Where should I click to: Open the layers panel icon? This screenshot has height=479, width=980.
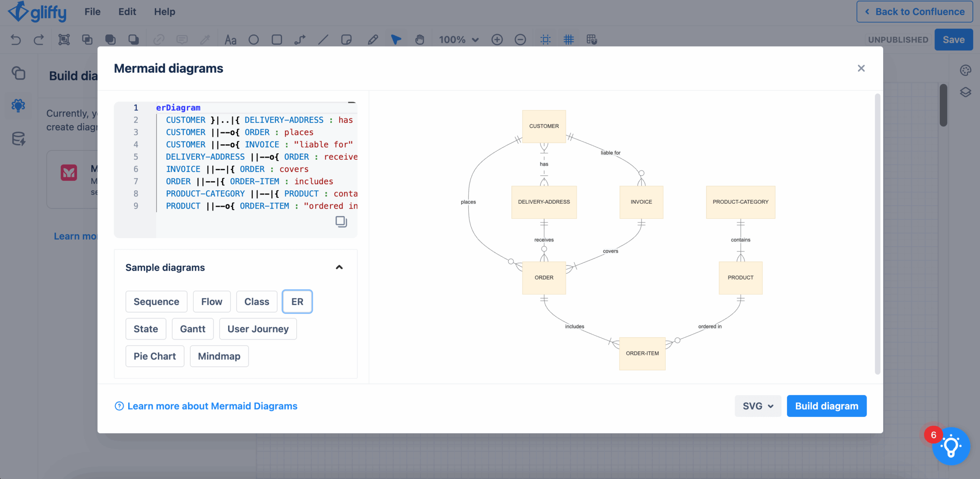point(965,92)
